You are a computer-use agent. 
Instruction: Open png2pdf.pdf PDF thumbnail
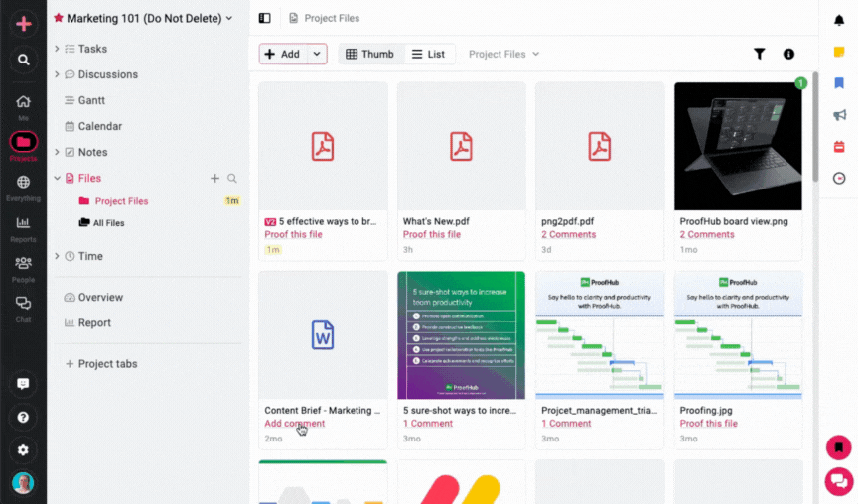[x=600, y=147]
